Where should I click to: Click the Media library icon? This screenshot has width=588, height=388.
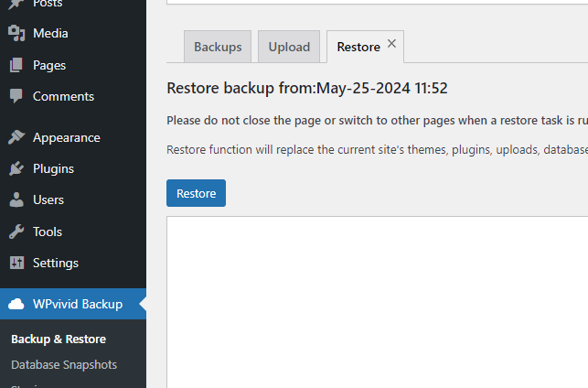tap(16, 34)
